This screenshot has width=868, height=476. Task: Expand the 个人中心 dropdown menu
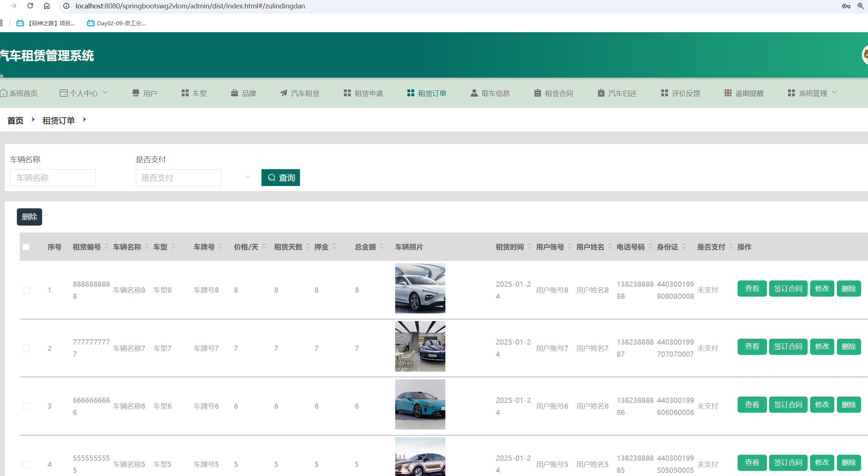[x=84, y=93]
